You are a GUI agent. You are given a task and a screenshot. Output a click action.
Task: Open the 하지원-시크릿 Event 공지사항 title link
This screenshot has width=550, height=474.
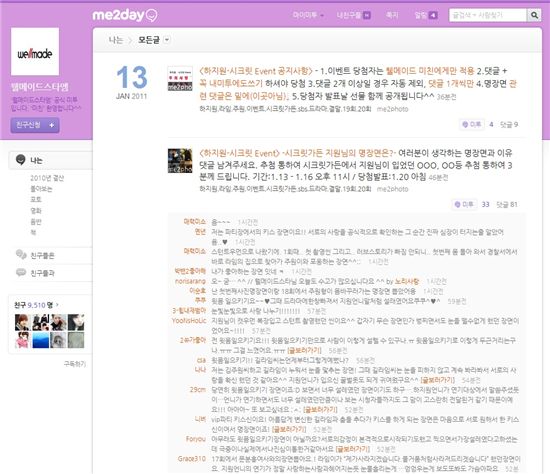coord(256,71)
